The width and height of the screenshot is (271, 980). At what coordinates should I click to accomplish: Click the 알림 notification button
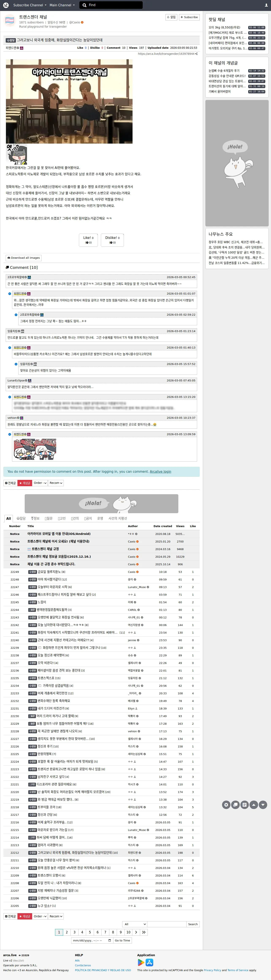tap(172, 17)
